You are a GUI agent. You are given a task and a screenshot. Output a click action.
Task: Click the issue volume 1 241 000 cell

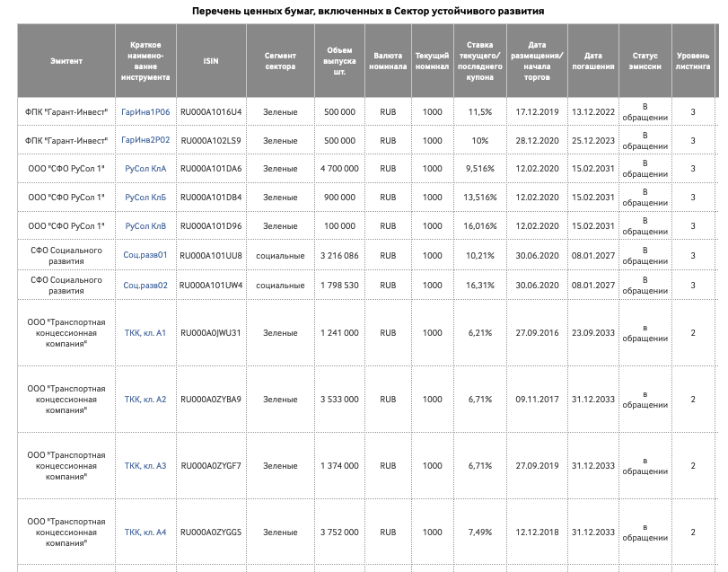pos(339,333)
